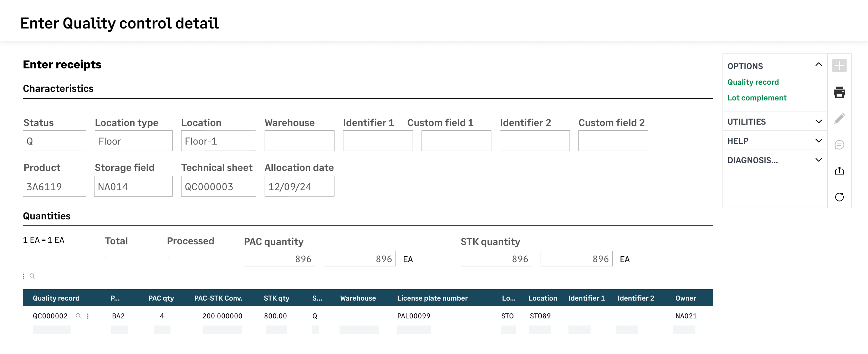The image size is (868, 354).
Task: Click the pencil edit icon
Action: 839,119
